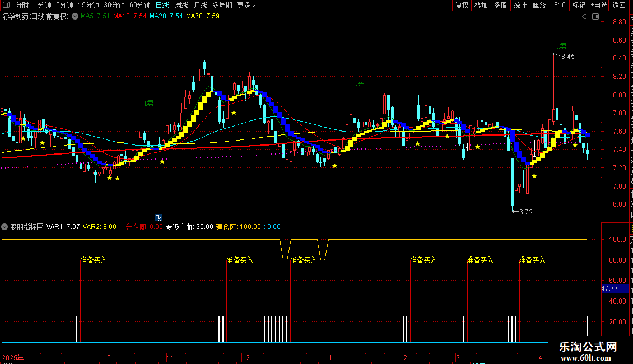Screen dimensions: 633x364
Task: Click the 专吸庄血: 25.00 value
Action: click(189, 227)
